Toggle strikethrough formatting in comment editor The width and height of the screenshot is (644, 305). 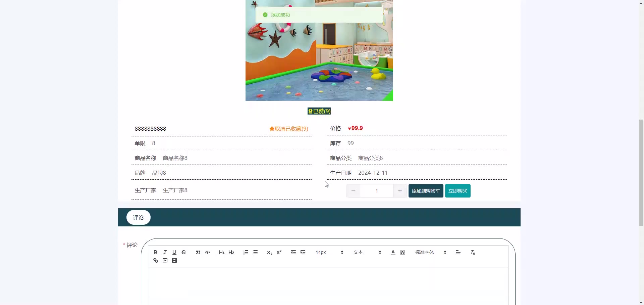[184, 252]
